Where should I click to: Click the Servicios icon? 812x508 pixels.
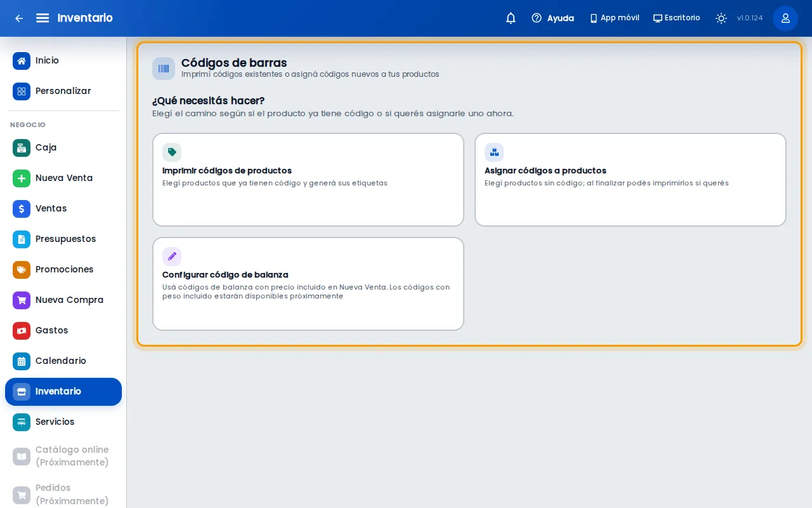[22, 422]
